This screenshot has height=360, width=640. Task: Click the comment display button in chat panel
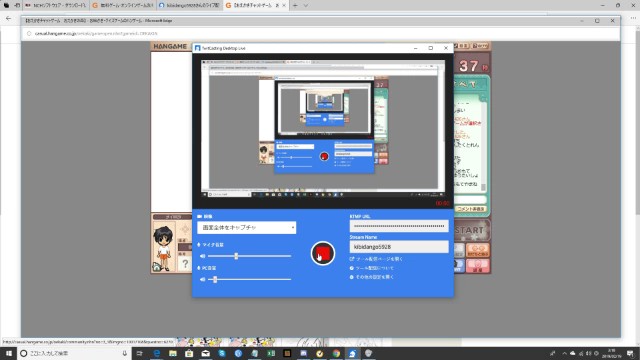pos(471,209)
